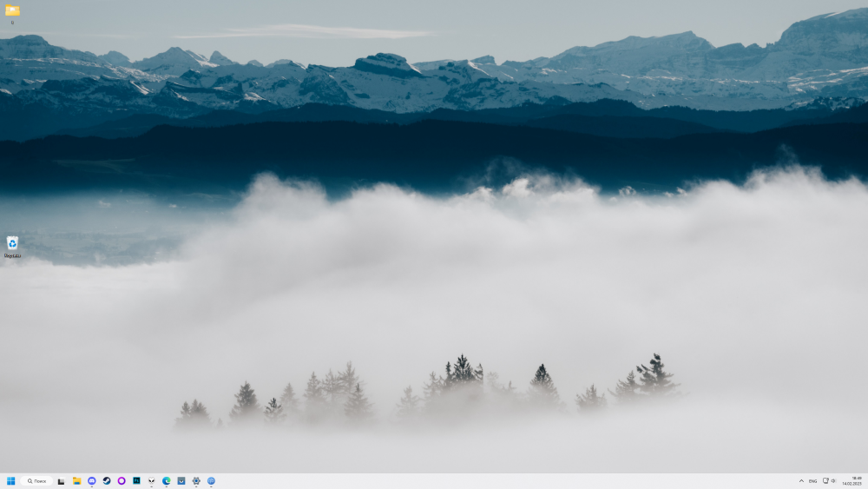This screenshot has width=868, height=489.
Task: Open the clock and date panel
Action: [851, 480]
